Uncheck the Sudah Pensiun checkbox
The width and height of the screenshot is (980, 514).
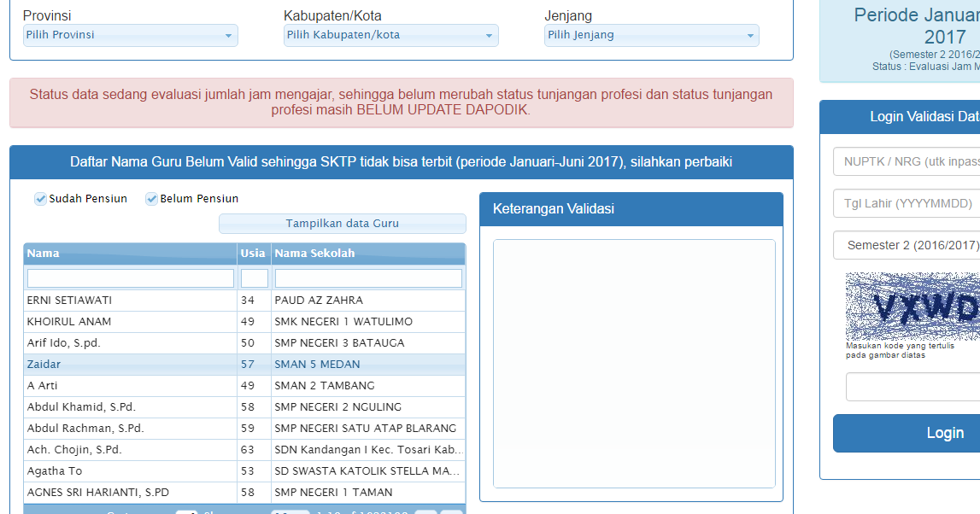pyautogui.click(x=40, y=198)
